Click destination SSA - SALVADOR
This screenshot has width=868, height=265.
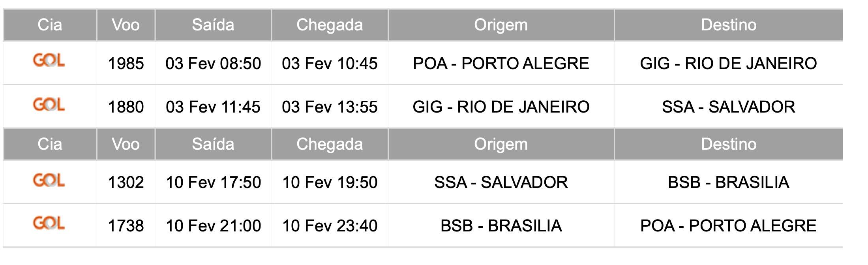point(729,107)
